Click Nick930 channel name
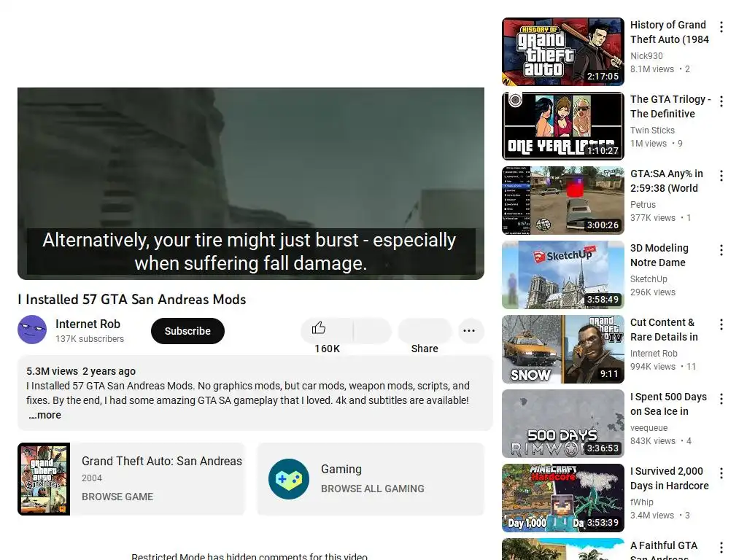This screenshot has height=560, width=747. click(x=646, y=55)
